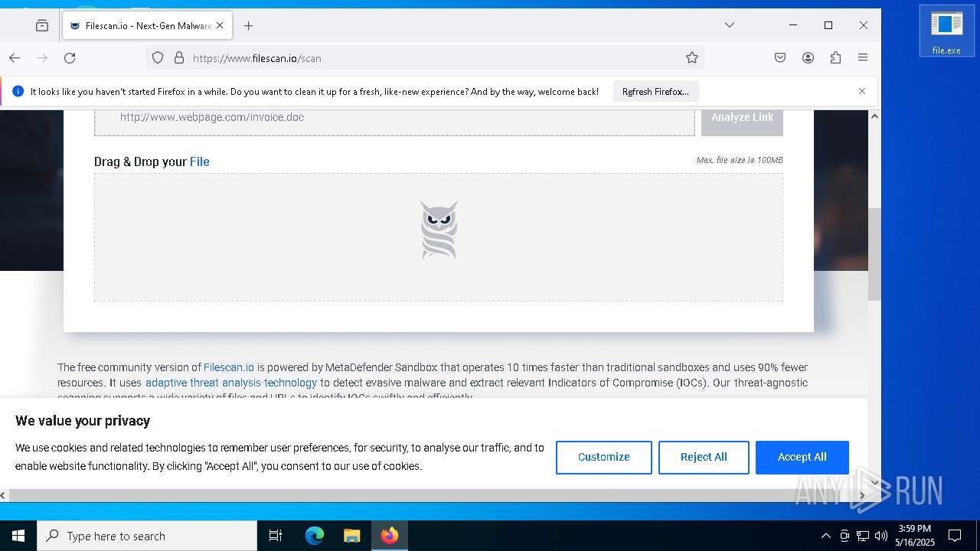Open Firefox View tab overview icon

click(42, 25)
